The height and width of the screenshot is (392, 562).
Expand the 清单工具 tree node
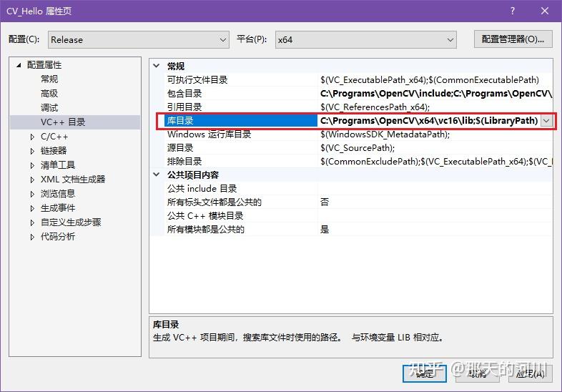(32, 165)
